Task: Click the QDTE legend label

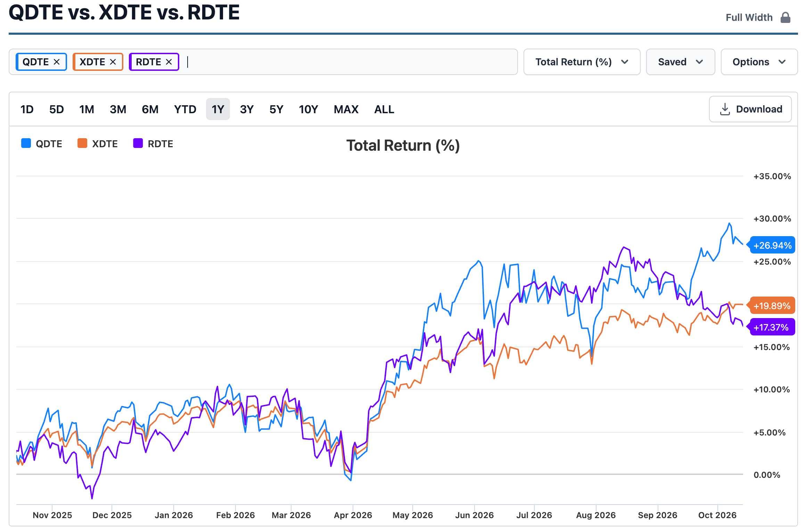Action: click(49, 144)
